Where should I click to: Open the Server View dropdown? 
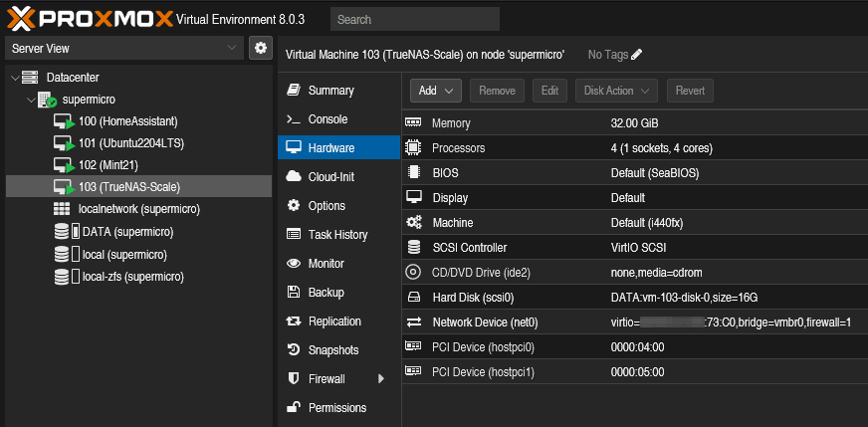[x=124, y=48]
